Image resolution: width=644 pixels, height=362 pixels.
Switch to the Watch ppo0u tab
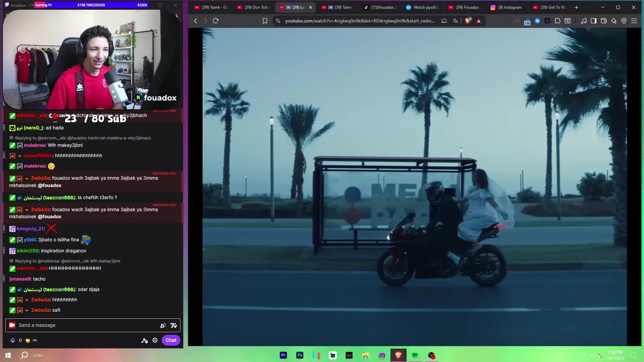click(423, 7)
